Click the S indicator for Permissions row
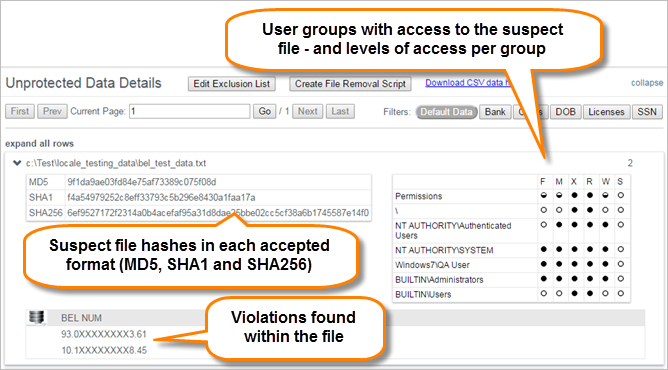 pos(621,195)
